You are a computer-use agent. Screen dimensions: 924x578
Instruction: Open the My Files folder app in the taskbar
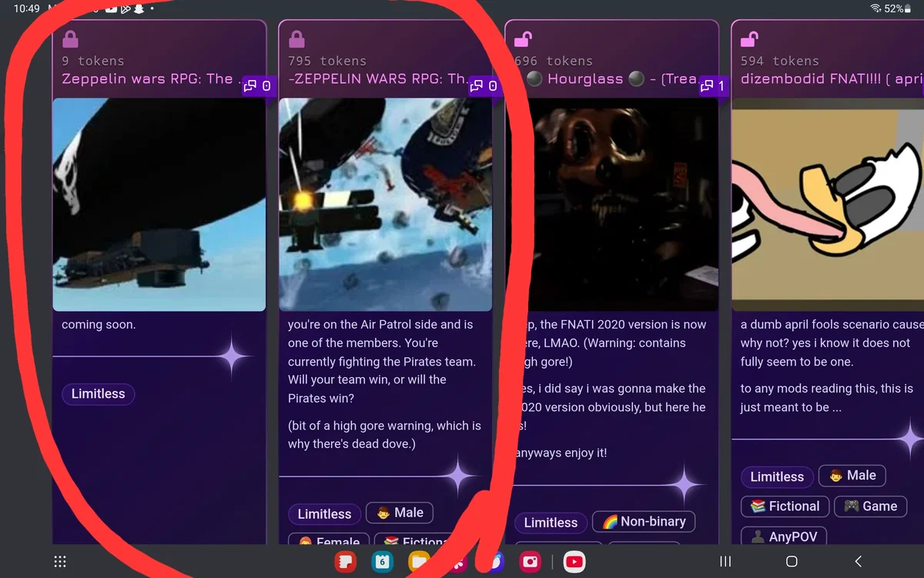point(419,562)
